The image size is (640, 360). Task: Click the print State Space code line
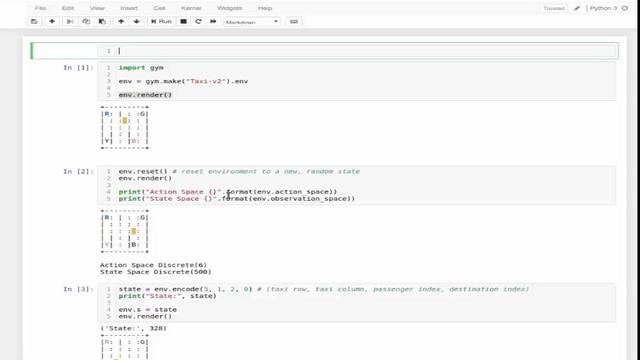pos(237,199)
